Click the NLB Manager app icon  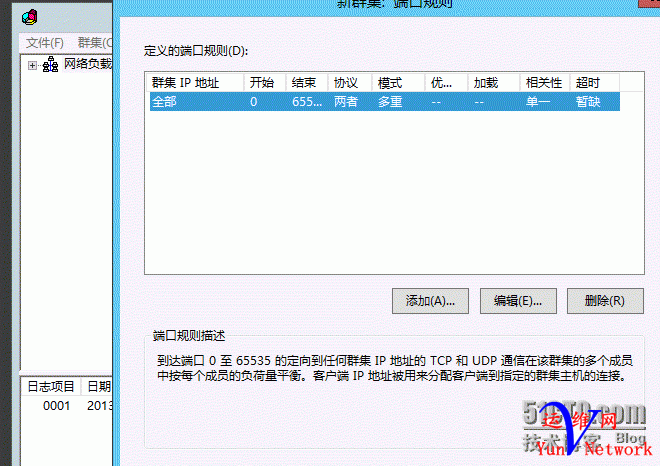point(29,17)
